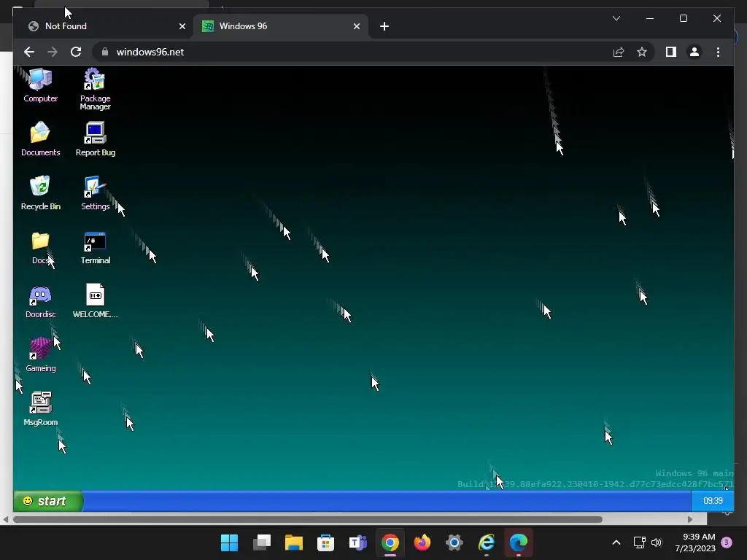Open the Package Manager shortcut
747x560 pixels.
pos(95,89)
